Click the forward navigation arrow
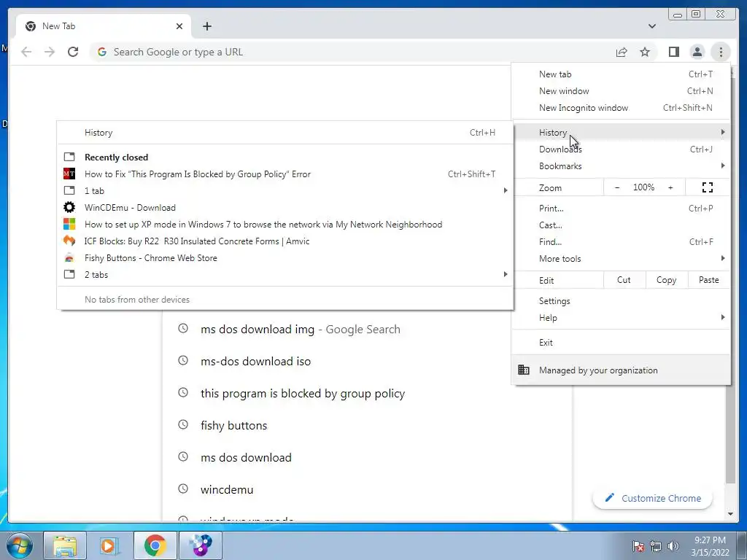 [x=50, y=52]
